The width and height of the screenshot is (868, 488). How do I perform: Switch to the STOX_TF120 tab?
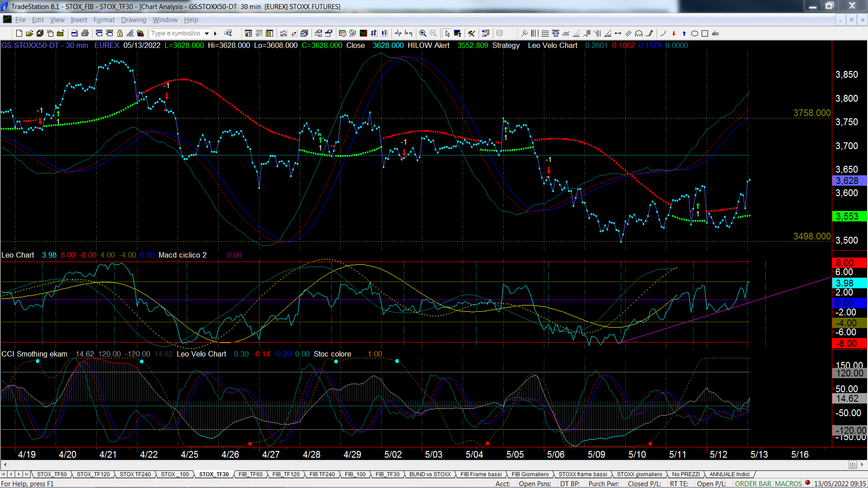pyautogui.click(x=93, y=474)
